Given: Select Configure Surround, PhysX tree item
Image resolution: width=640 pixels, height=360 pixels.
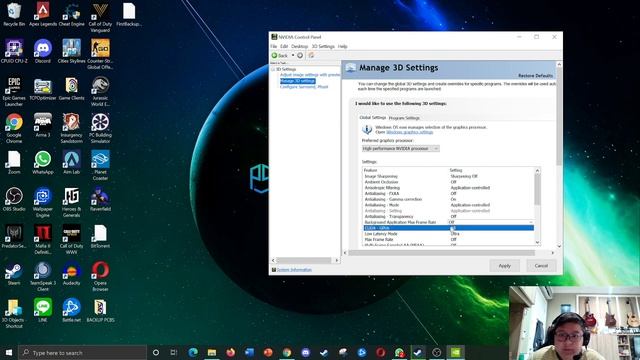Looking at the screenshot, I should [x=304, y=87].
